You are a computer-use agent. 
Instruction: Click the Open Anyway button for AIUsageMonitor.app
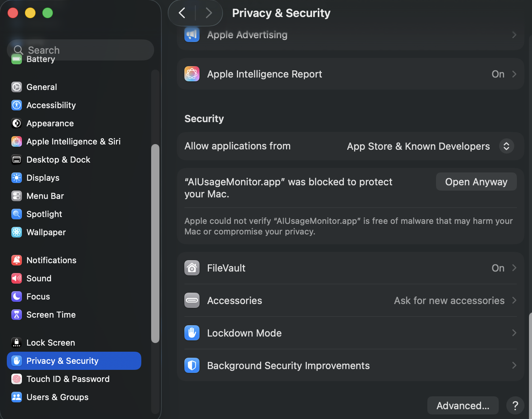(x=476, y=182)
